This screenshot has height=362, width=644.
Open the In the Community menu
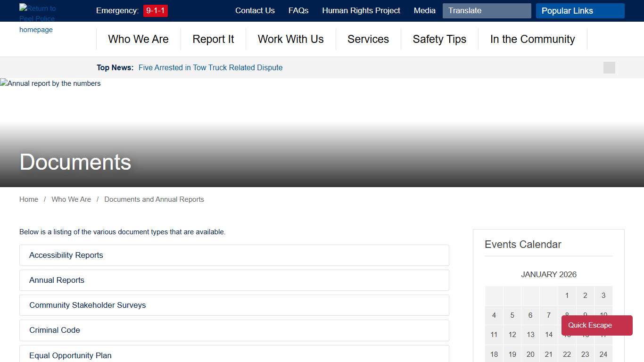tap(532, 39)
